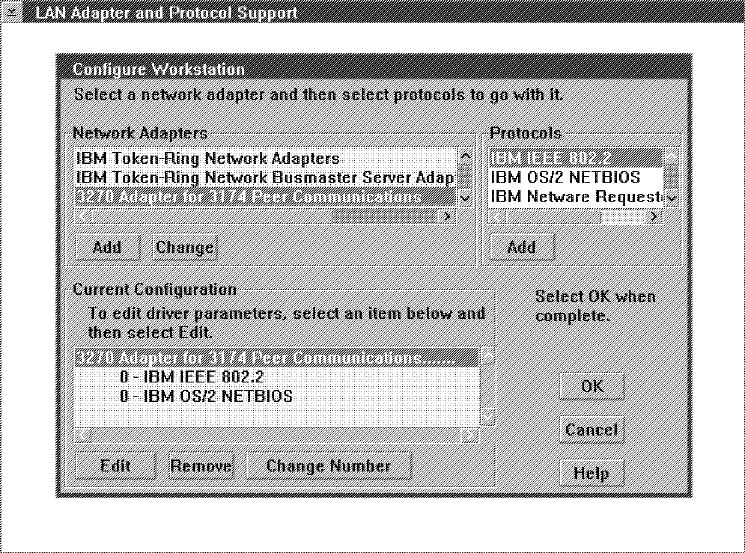The image size is (745, 553).
Task: Click the Remove button
Action: pyautogui.click(x=201, y=466)
